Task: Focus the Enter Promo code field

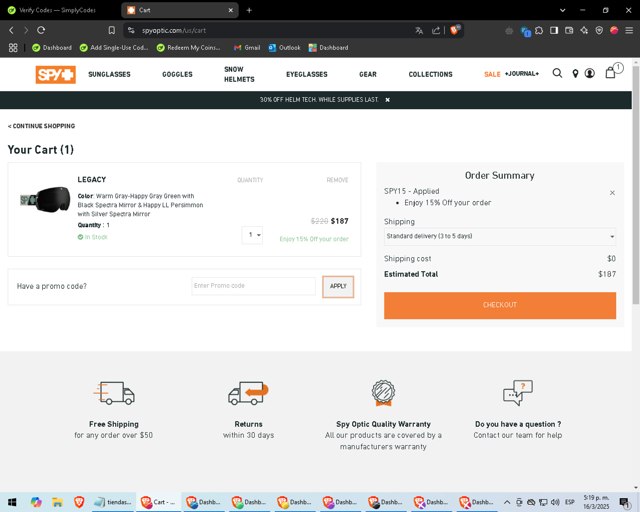Action: [253, 286]
